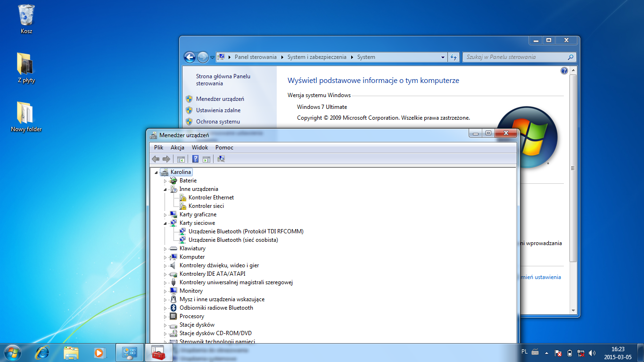
Task: Click the battery status tray icon
Action: 570,353
